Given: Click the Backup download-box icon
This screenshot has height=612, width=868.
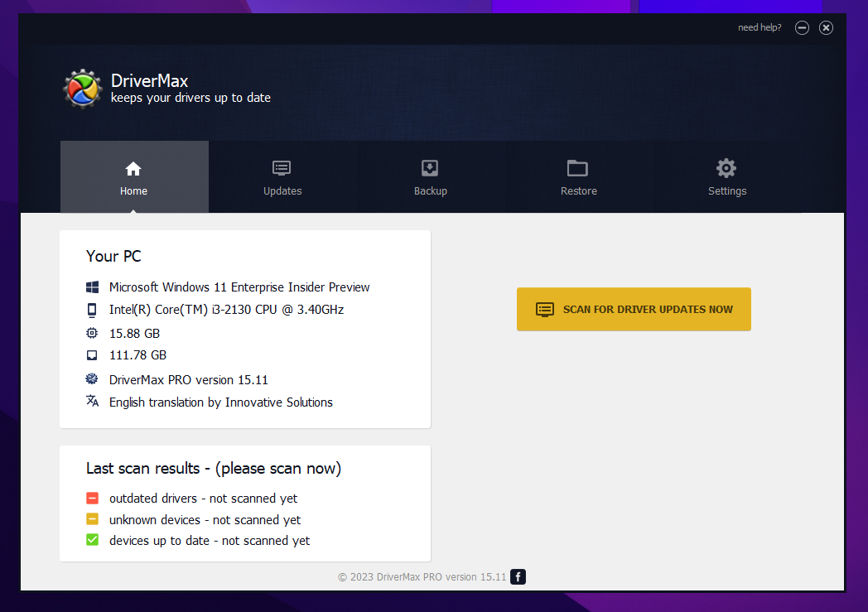Looking at the screenshot, I should coord(430,168).
